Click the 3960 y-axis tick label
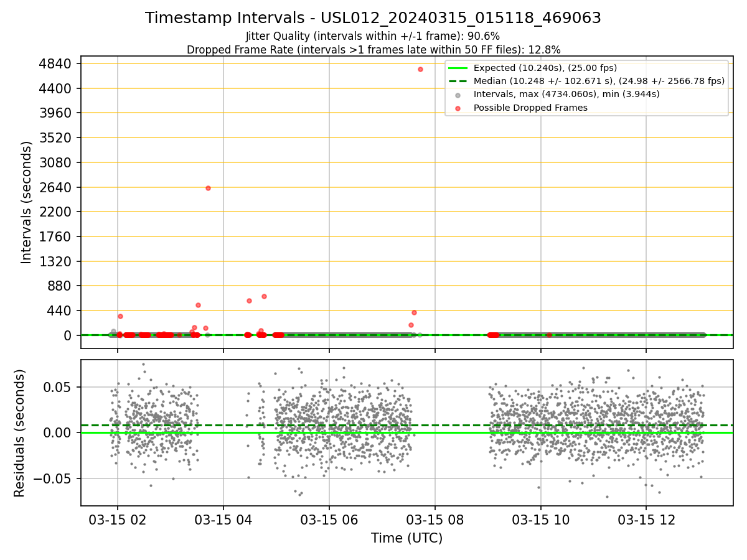 [x=55, y=113]
